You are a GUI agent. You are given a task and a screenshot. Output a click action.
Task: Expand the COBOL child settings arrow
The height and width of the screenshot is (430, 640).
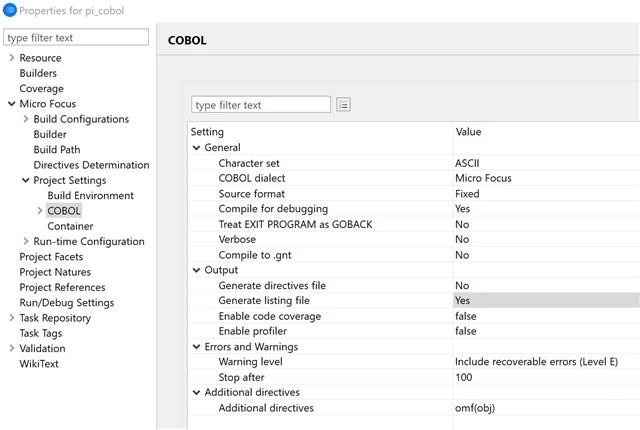pyautogui.click(x=40, y=211)
